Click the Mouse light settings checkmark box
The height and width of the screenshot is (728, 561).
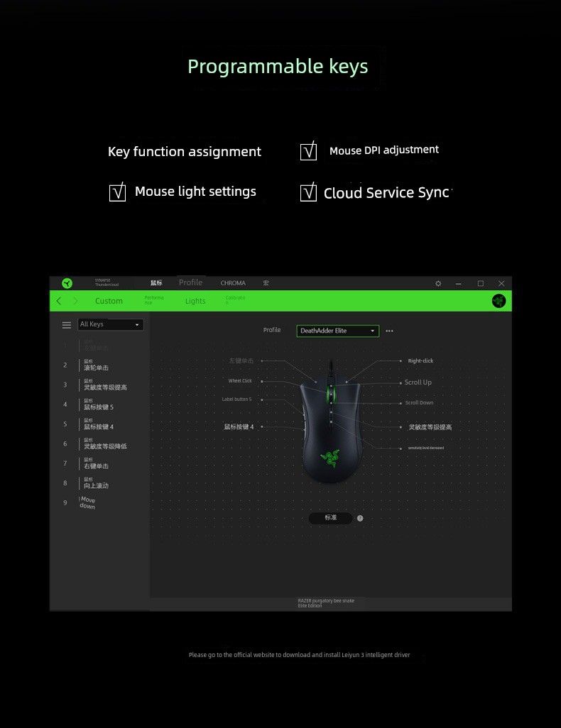pos(118,192)
